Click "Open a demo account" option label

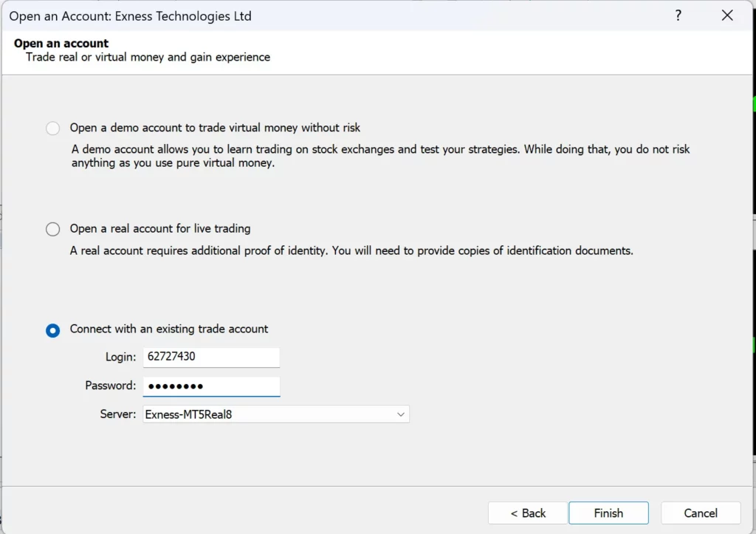[x=215, y=128]
